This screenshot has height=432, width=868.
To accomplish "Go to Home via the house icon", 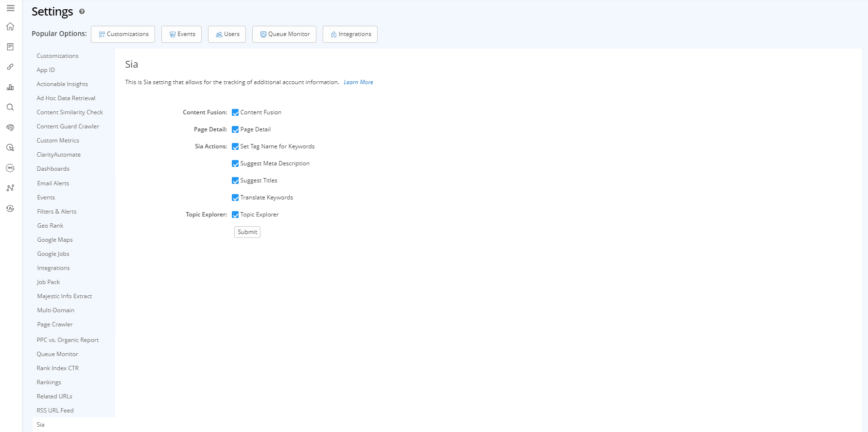I will pos(10,27).
